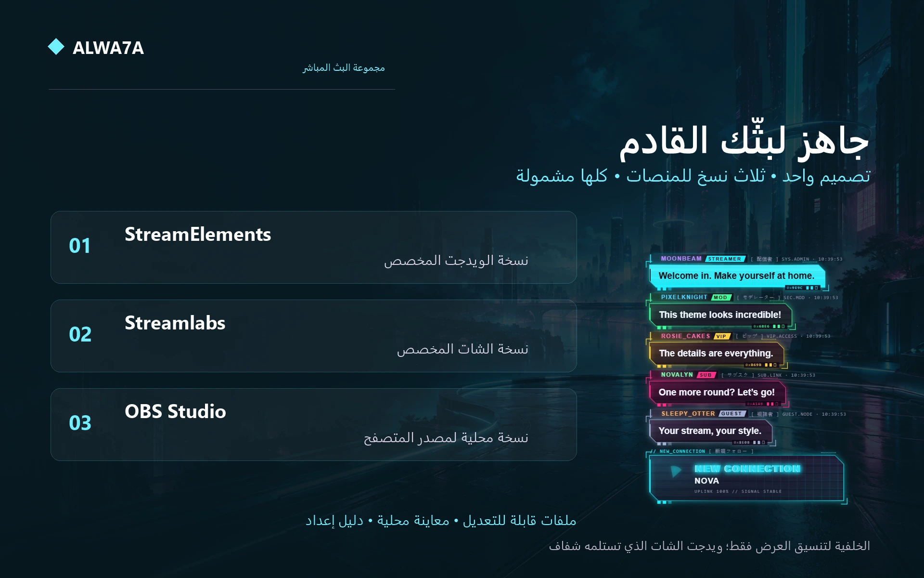The width and height of the screenshot is (924, 578).
Task: Click the headline جاهز لبثّك القادم
Action: pos(744,141)
